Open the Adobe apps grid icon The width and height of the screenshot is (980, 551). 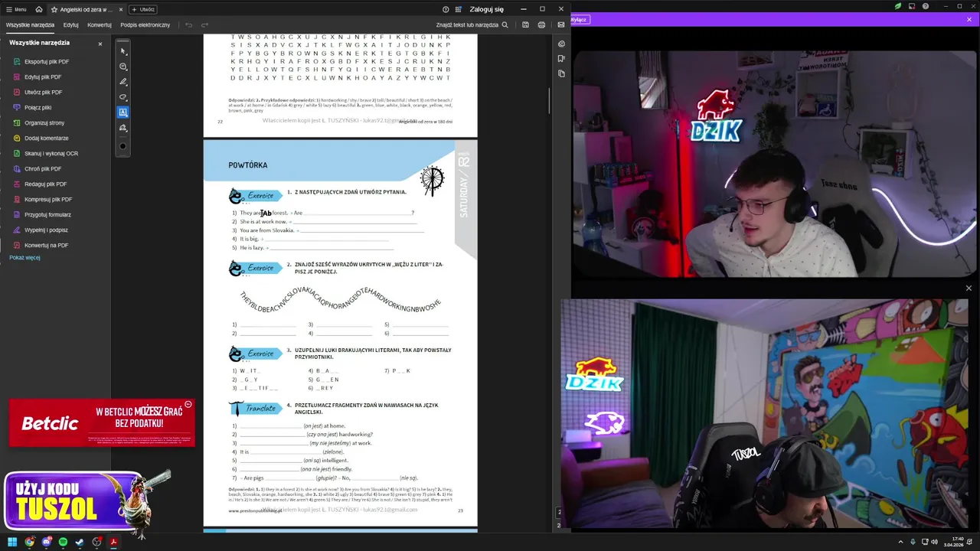[459, 9]
